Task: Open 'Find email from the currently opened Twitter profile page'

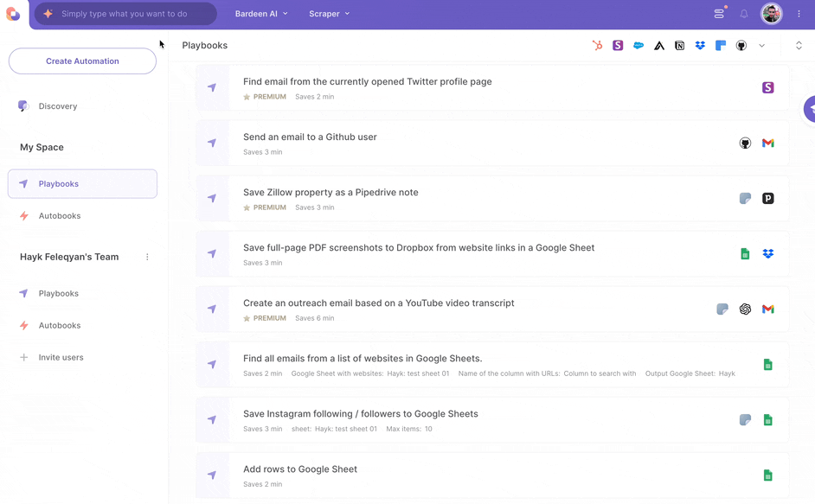Action: (368, 81)
